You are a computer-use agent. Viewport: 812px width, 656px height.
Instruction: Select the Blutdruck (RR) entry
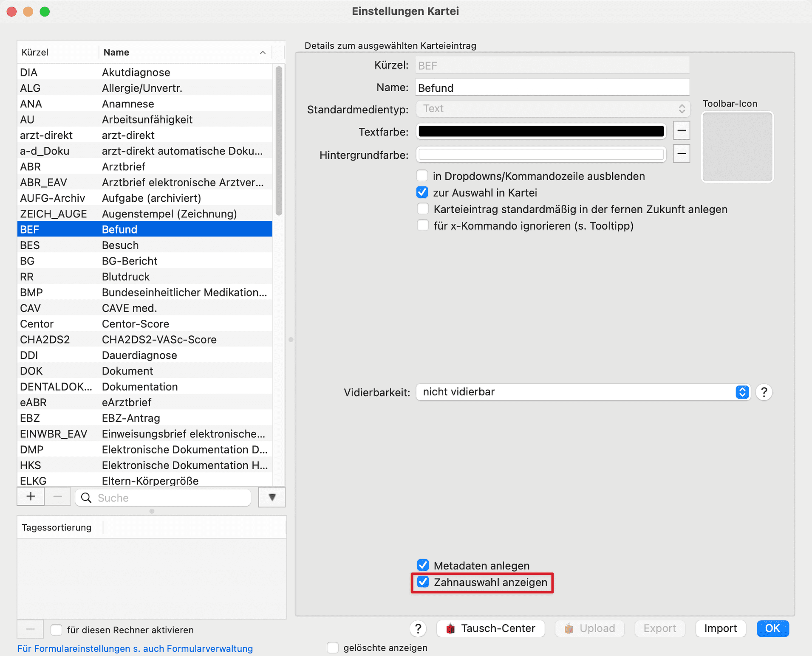tap(144, 276)
